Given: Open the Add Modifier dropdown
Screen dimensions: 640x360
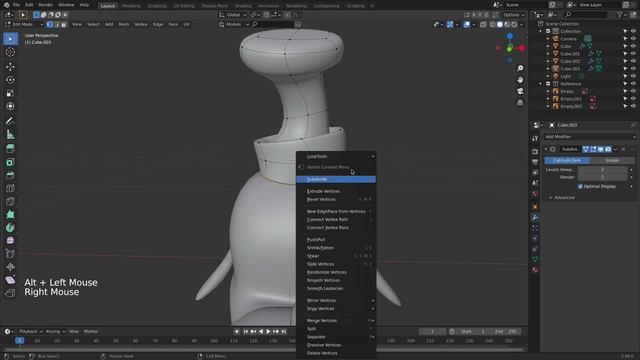Looking at the screenshot, I should pyautogui.click(x=590, y=137).
